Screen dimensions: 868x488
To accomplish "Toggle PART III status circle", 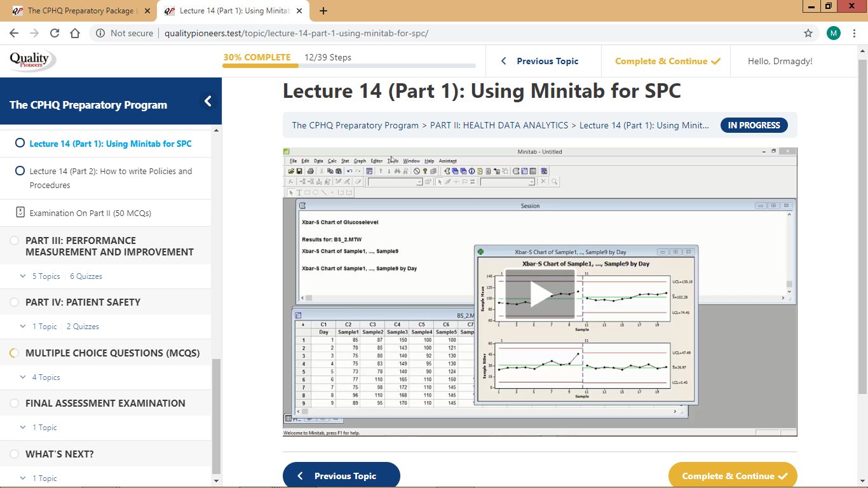I will [14, 240].
